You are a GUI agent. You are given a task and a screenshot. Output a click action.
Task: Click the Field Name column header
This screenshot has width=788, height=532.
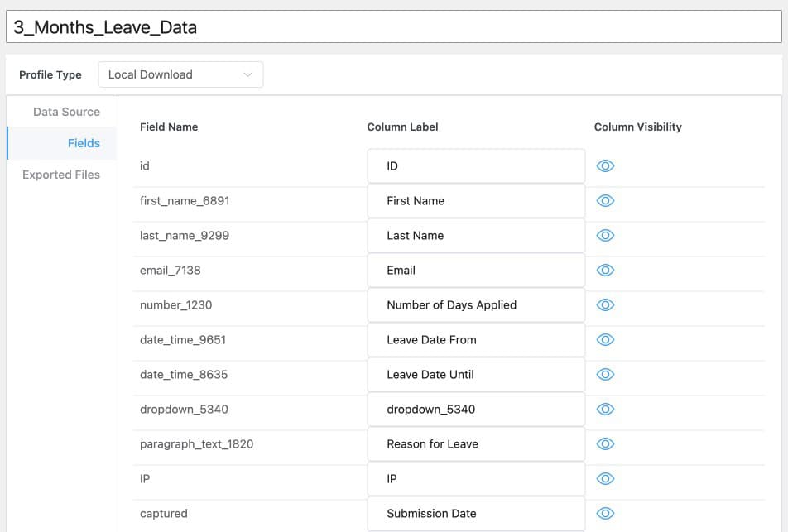(169, 127)
